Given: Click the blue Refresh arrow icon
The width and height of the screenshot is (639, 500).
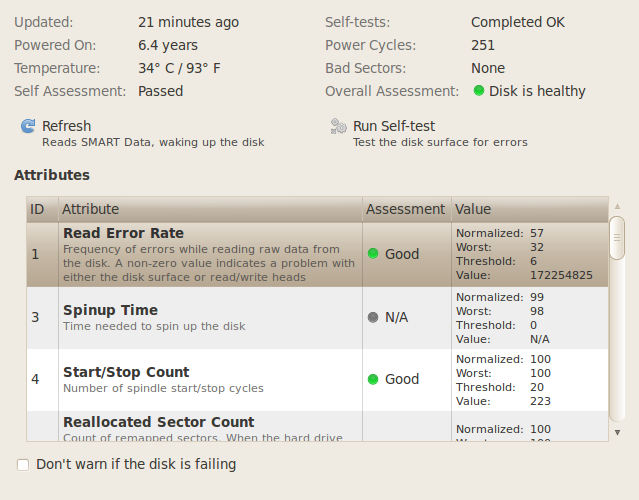Looking at the screenshot, I should [28, 126].
